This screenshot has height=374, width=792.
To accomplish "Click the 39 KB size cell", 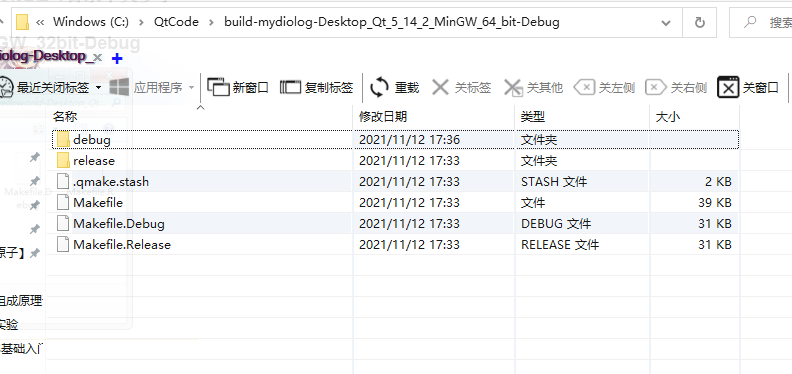I will 714,203.
